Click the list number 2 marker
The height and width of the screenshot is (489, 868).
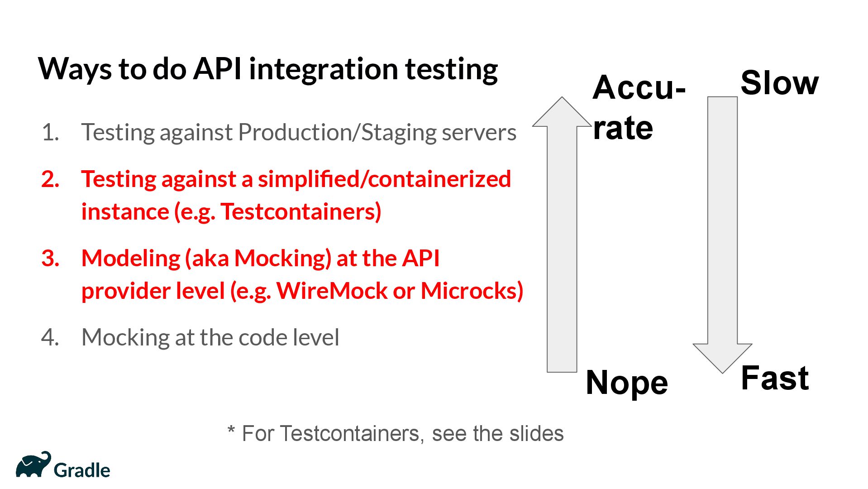coord(50,179)
